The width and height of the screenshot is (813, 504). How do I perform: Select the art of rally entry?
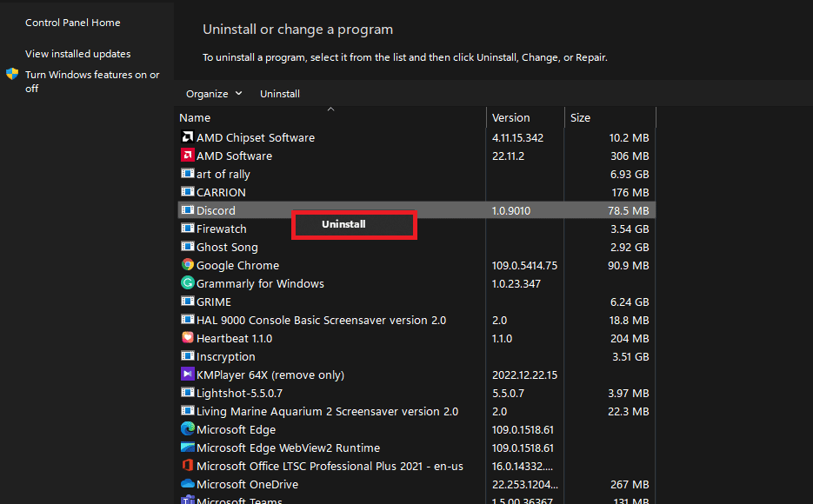click(x=223, y=174)
